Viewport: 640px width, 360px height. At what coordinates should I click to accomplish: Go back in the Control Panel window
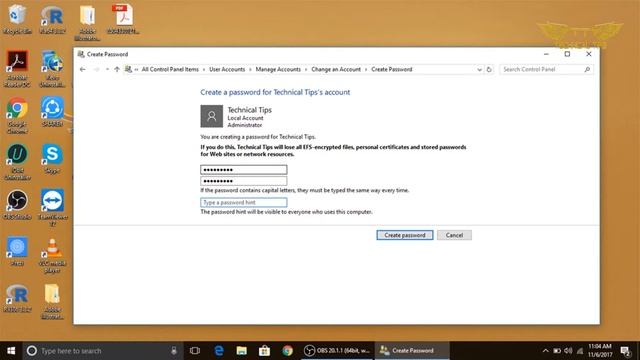click(83, 69)
